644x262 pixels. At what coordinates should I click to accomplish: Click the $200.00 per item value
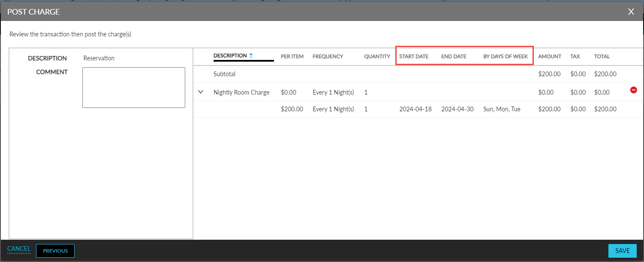click(x=292, y=109)
